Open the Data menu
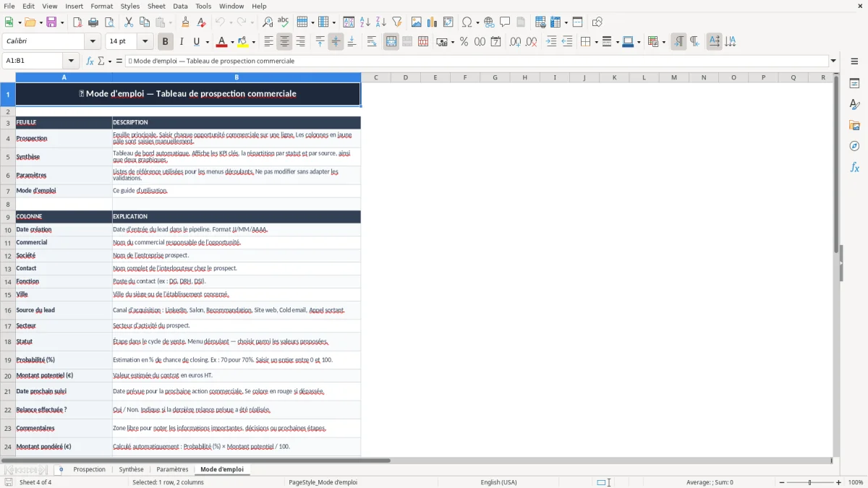 [x=180, y=6]
